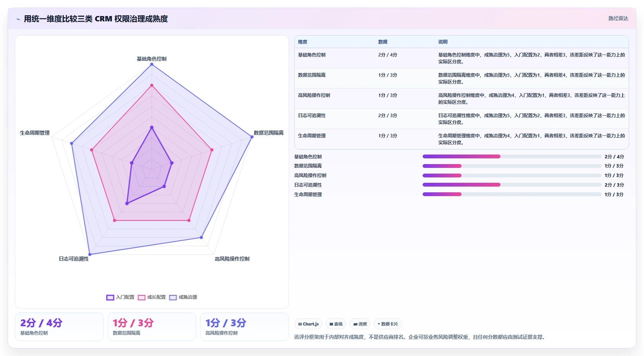Image resolution: width=644 pixels, height=356 pixels.
Task: Toggle the 成熟治理 legend item
Action: (183, 297)
